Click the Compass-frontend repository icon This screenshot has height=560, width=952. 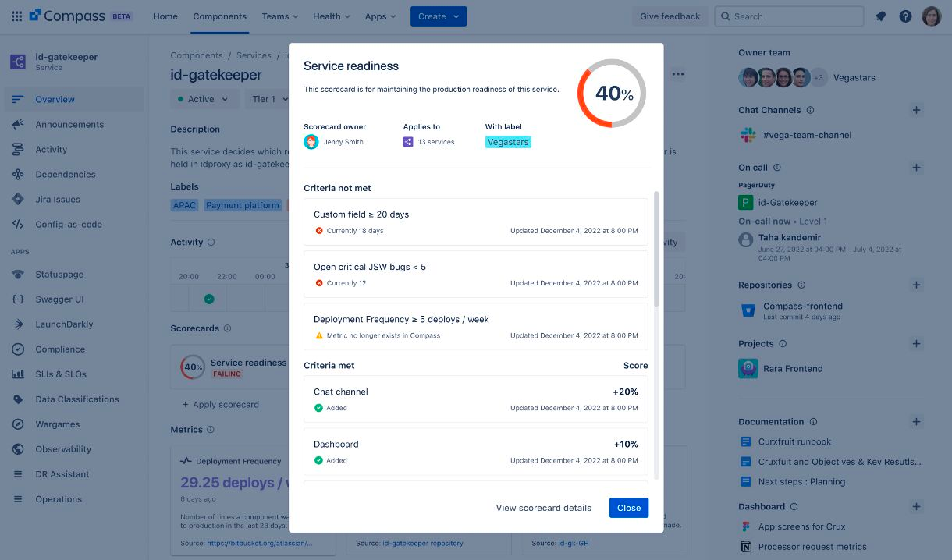pyautogui.click(x=748, y=311)
